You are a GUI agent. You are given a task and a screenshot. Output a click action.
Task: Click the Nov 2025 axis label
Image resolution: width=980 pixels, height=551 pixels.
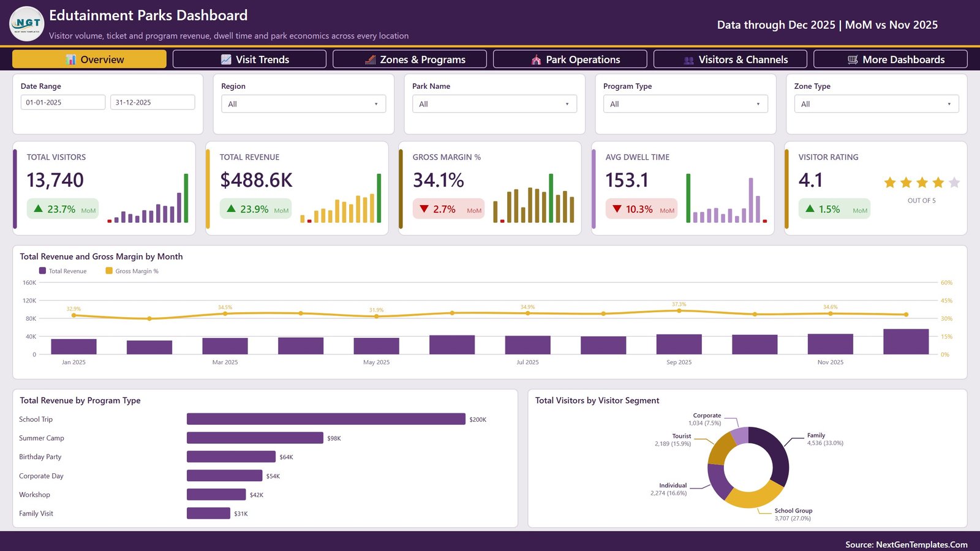click(x=831, y=362)
